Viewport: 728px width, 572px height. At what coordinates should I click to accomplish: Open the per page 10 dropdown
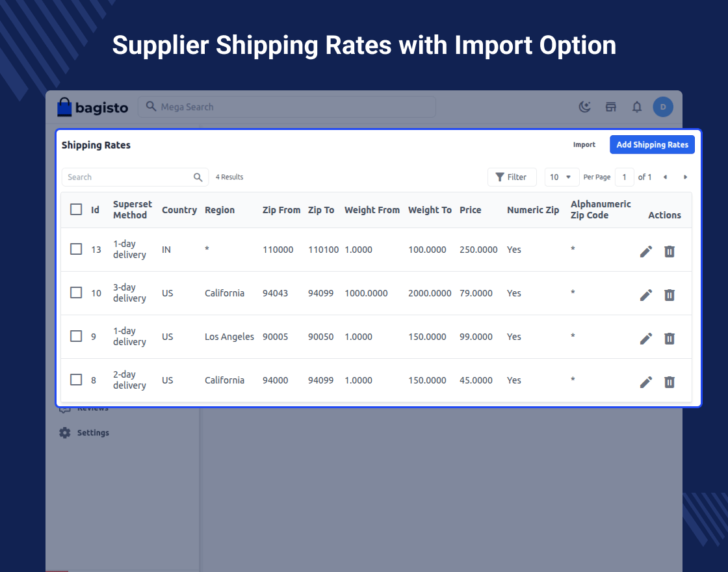point(562,177)
